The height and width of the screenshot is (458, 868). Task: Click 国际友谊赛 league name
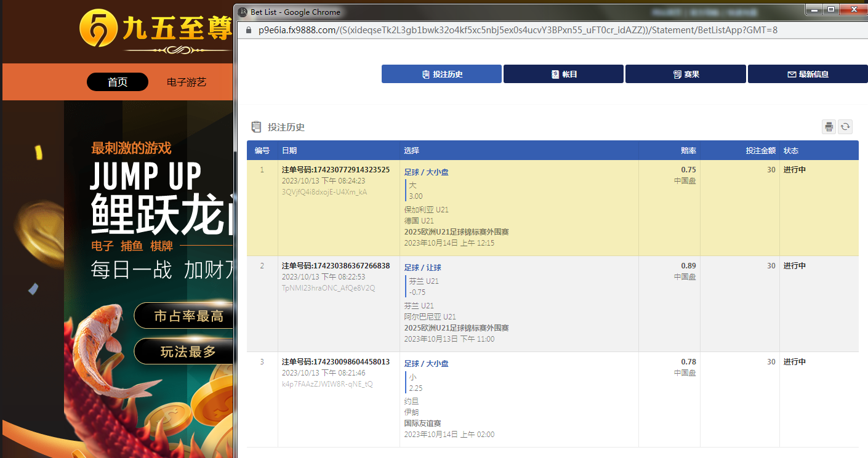pos(422,424)
